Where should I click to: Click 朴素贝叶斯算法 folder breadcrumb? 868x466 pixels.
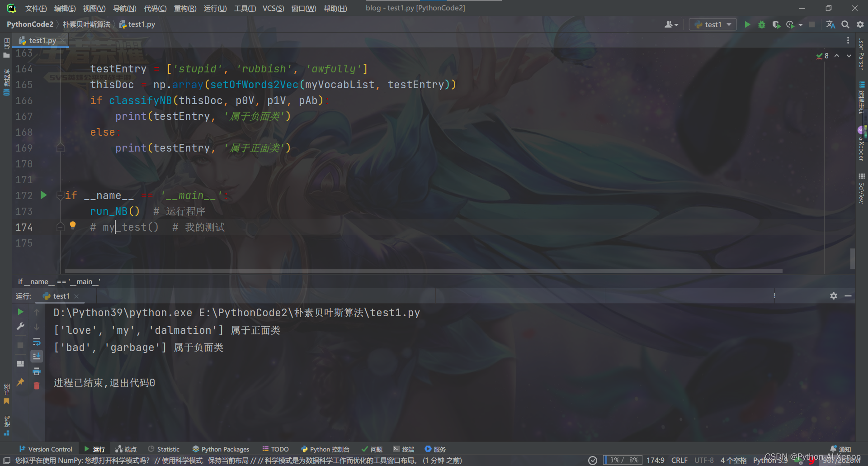coord(86,24)
